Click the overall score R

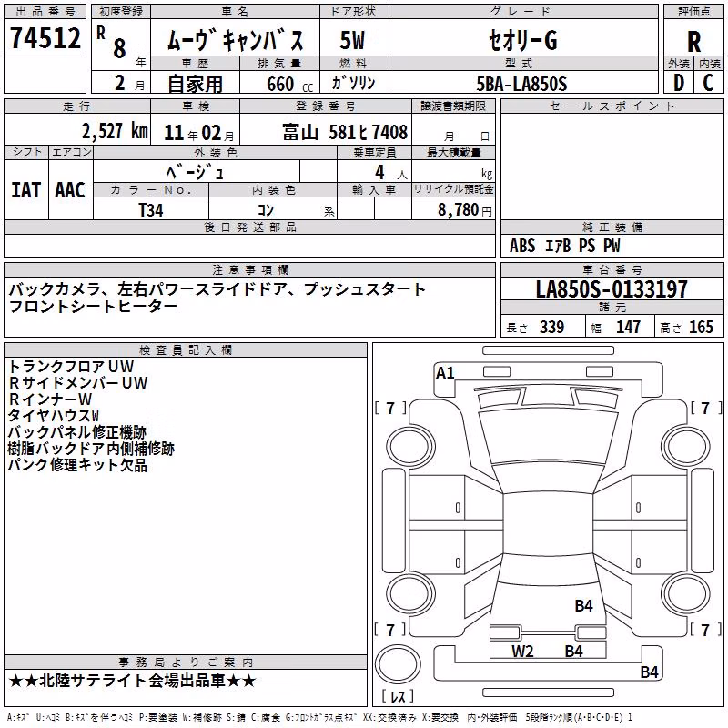(x=693, y=42)
